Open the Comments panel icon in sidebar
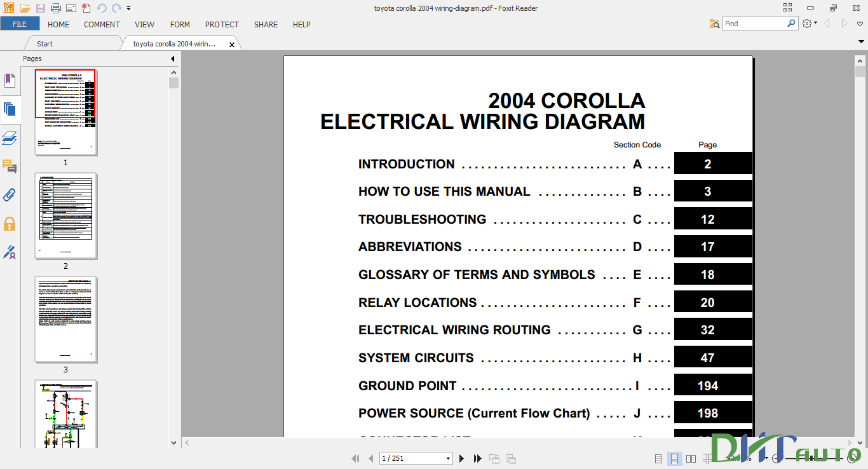 [10, 167]
